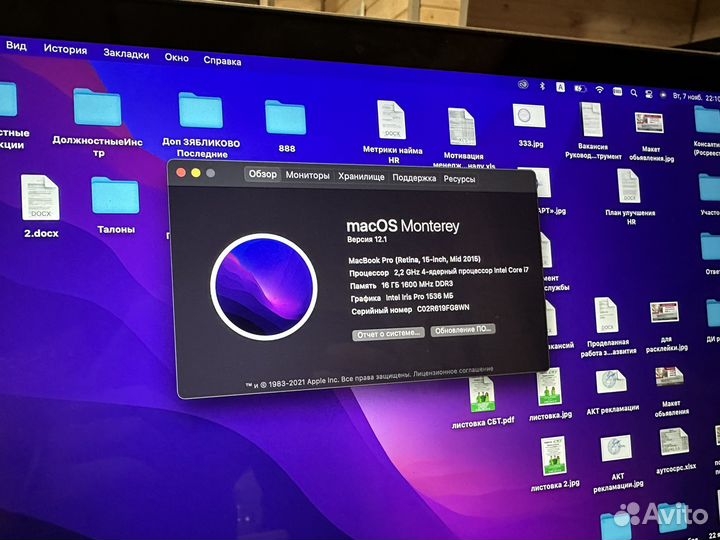Open the 888 folder
This screenshot has height=540, width=720.
pyautogui.click(x=285, y=118)
